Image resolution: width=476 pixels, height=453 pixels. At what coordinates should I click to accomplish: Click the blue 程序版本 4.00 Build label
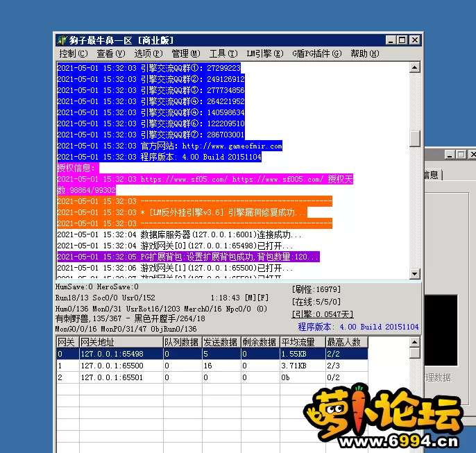[358, 327]
